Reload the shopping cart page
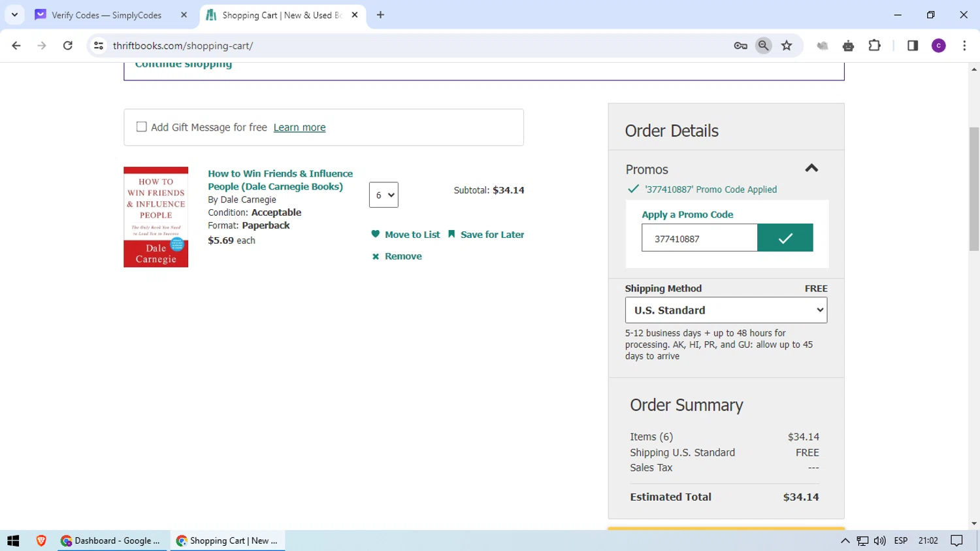The height and width of the screenshot is (551, 980). (x=68, y=46)
